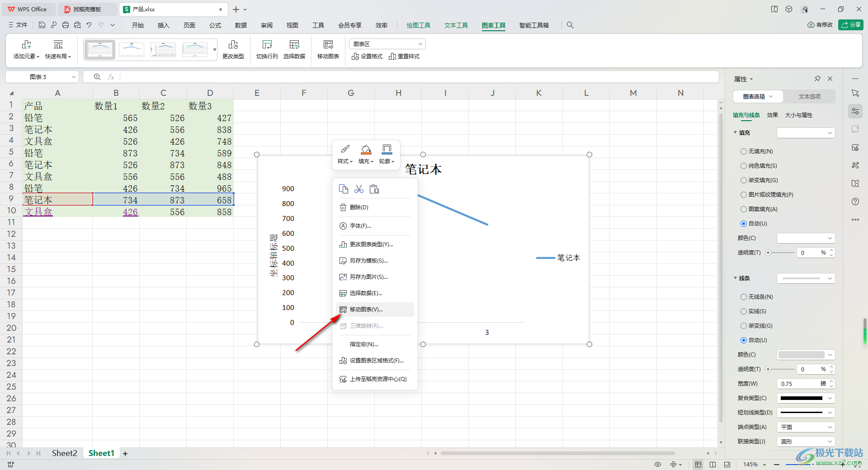Click the ribbon Move Chart icon
This screenshot has height=470, width=868.
tap(328, 44)
